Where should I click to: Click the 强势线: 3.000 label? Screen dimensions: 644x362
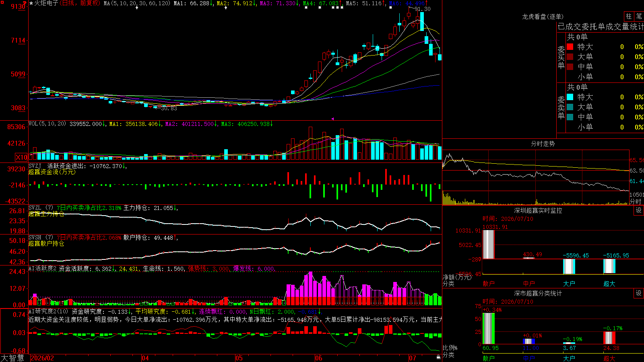coord(210,269)
